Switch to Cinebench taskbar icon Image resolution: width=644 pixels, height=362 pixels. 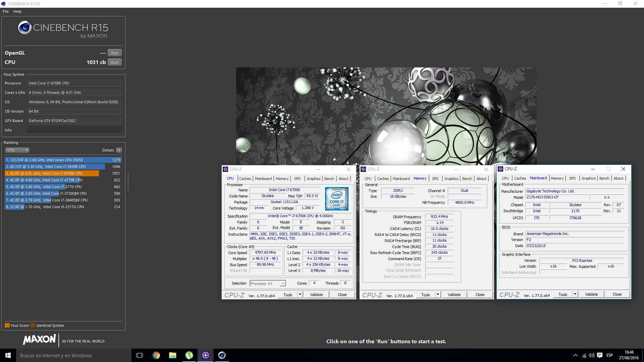tap(222, 355)
